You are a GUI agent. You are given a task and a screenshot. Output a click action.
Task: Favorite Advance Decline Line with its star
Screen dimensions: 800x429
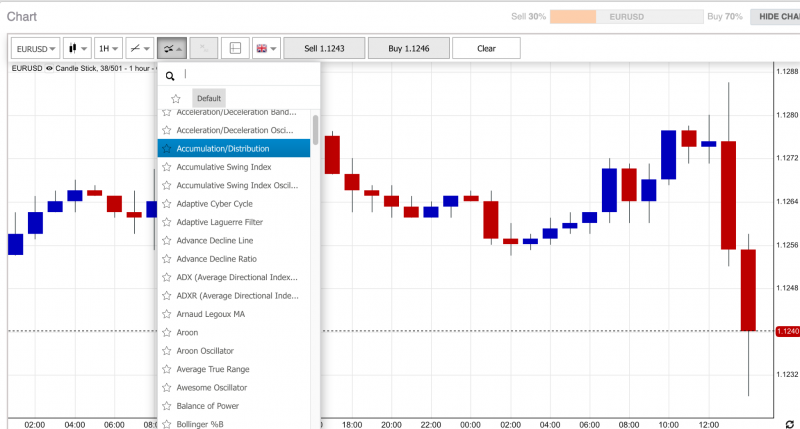(x=166, y=240)
